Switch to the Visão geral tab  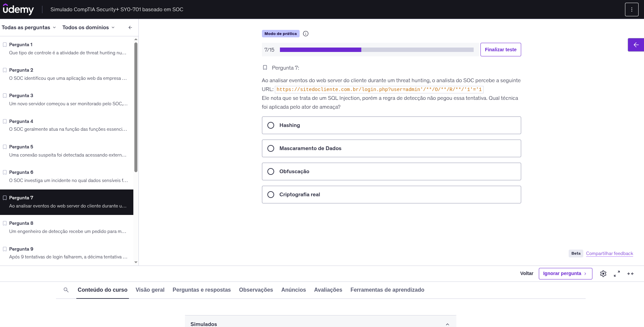(150, 290)
